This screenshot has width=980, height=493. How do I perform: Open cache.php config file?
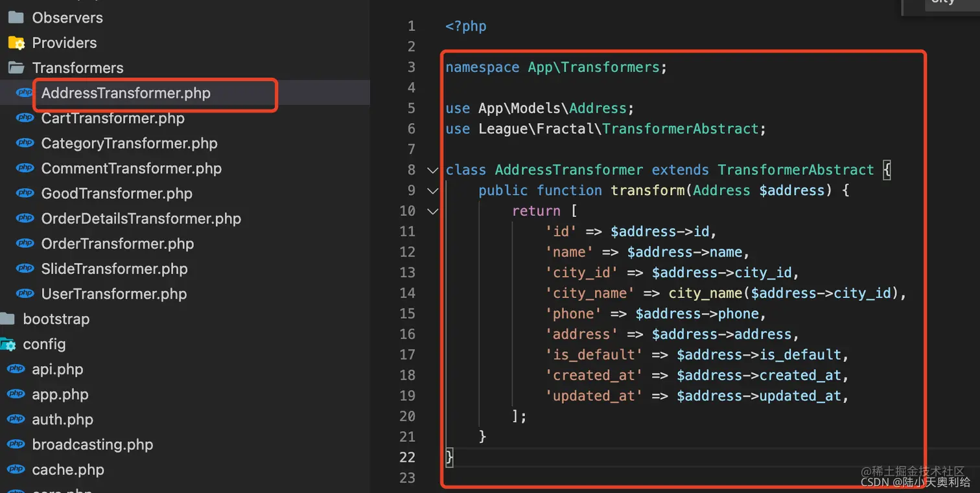[68, 470]
